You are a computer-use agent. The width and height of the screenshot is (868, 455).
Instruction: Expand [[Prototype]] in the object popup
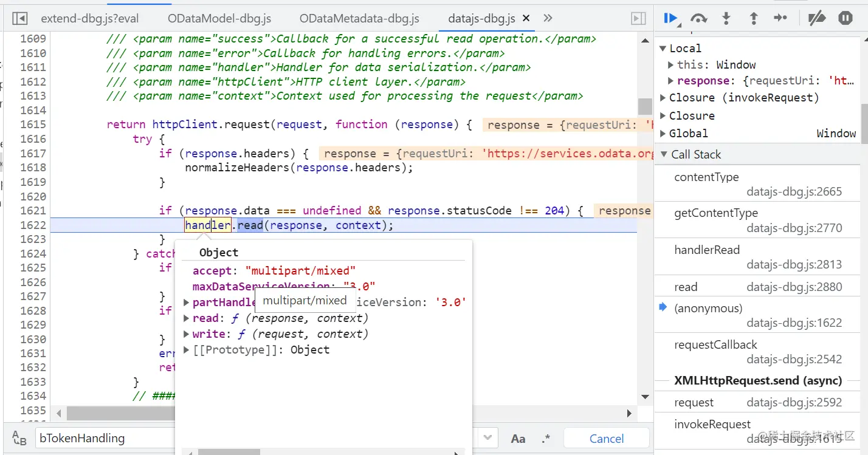click(187, 349)
